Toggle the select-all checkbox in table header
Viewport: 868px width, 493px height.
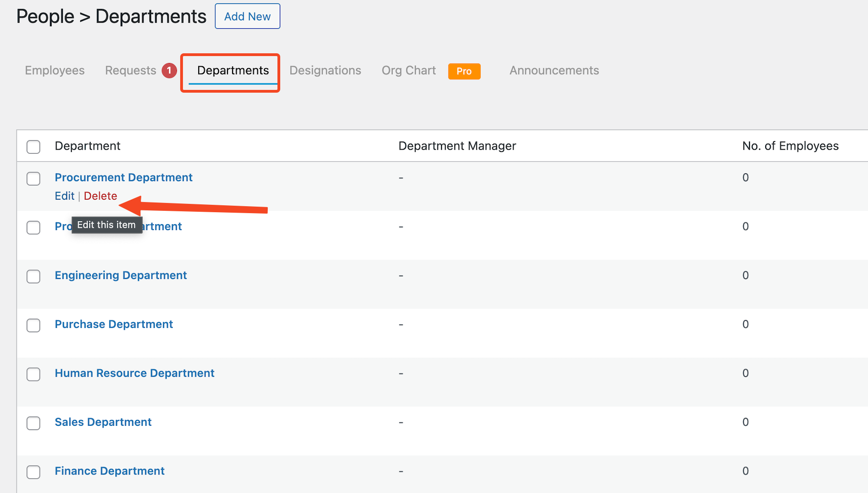click(x=33, y=147)
